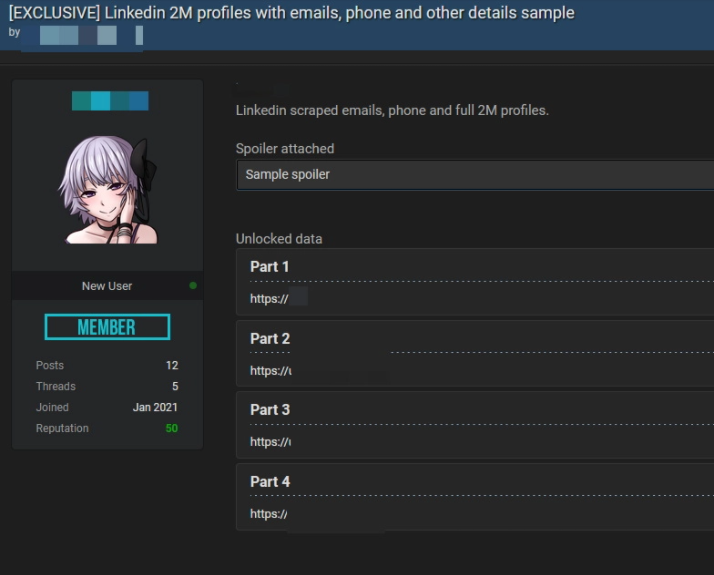Screen dimensions: 714x575
Task: Click the 'Unlocked data' label
Action: tap(279, 239)
